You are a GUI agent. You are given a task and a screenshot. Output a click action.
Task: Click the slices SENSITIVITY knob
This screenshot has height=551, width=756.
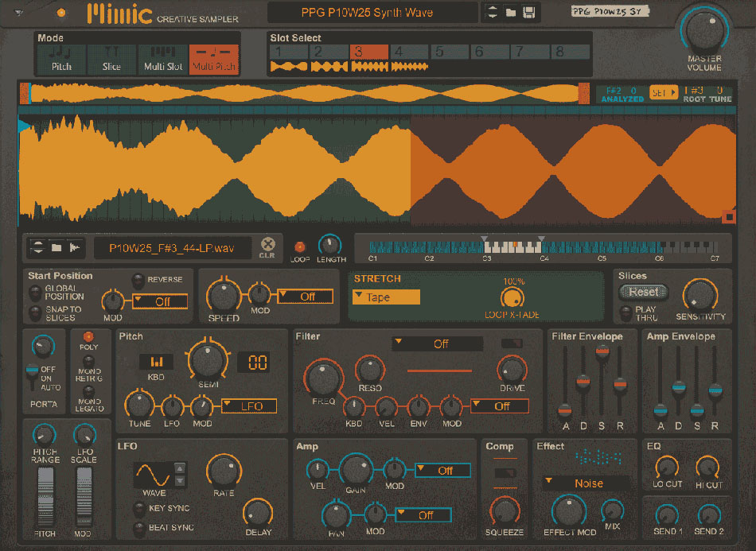pos(700,295)
